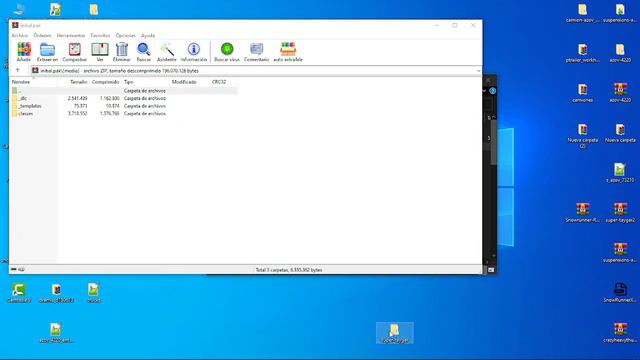Select the camion-azov desktop folder icon

coord(582,13)
